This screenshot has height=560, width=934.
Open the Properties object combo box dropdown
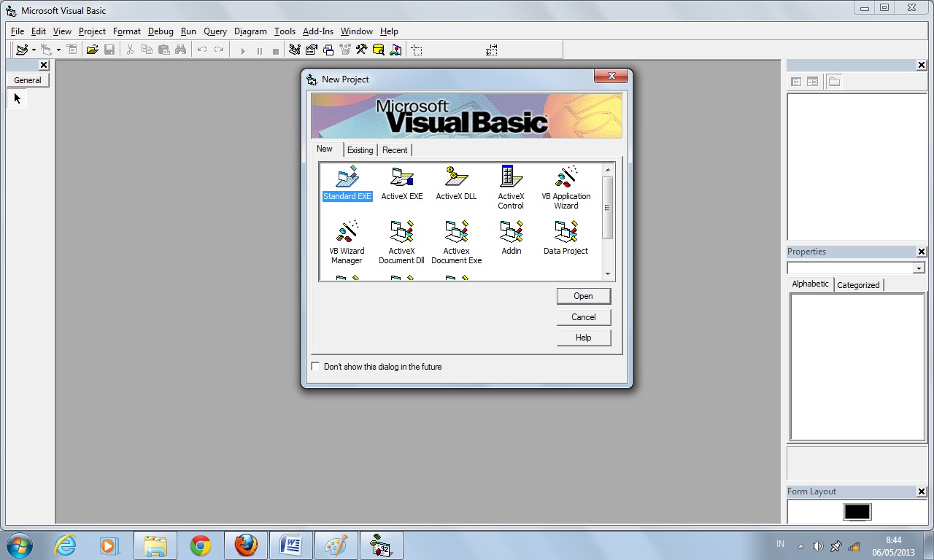pyautogui.click(x=919, y=268)
